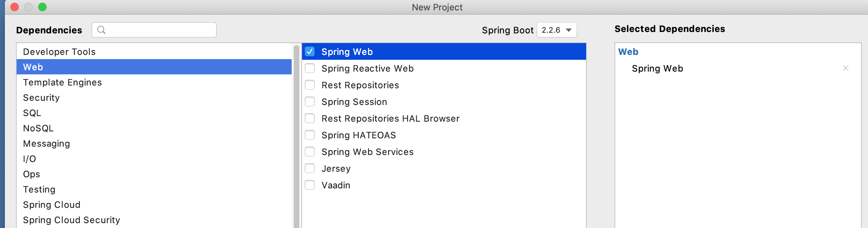Select the NoSQL category
This screenshot has width=868, height=228.
pyautogui.click(x=38, y=128)
